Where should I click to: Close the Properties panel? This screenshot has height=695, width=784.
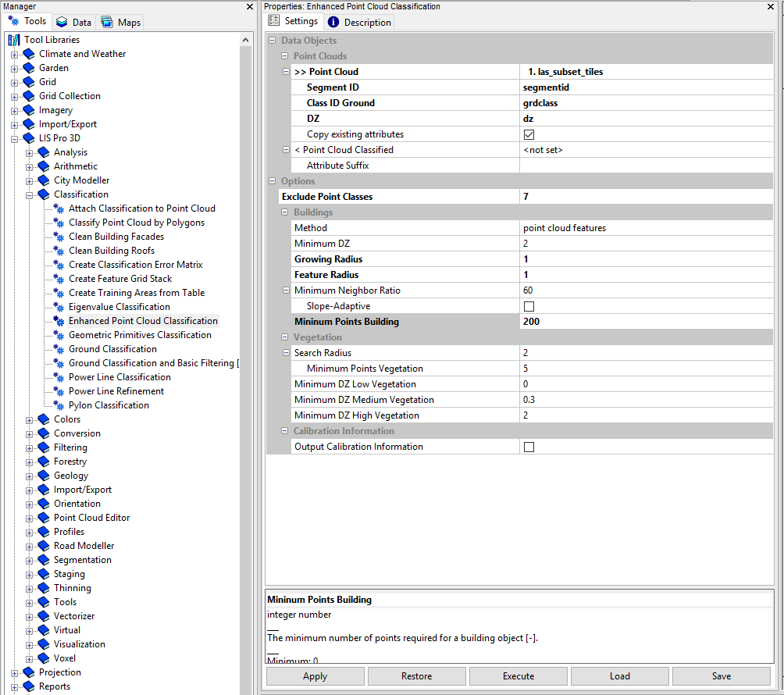[771, 6]
